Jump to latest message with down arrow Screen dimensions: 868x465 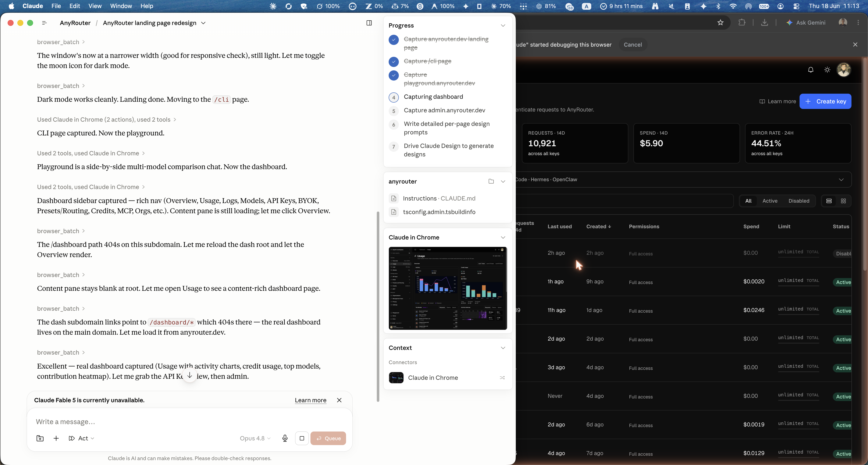click(190, 375)
